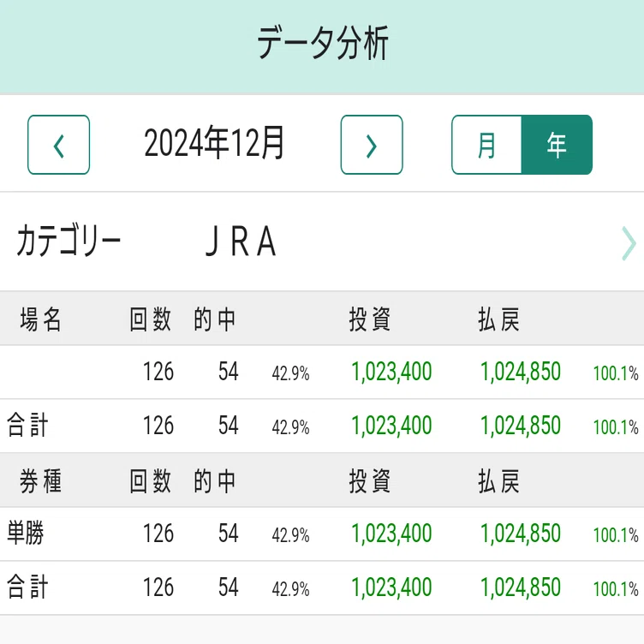Screen dimensions: 644x644
Task: Click the 投資 header in 場名 table
Action: click(x=370, y=319)
